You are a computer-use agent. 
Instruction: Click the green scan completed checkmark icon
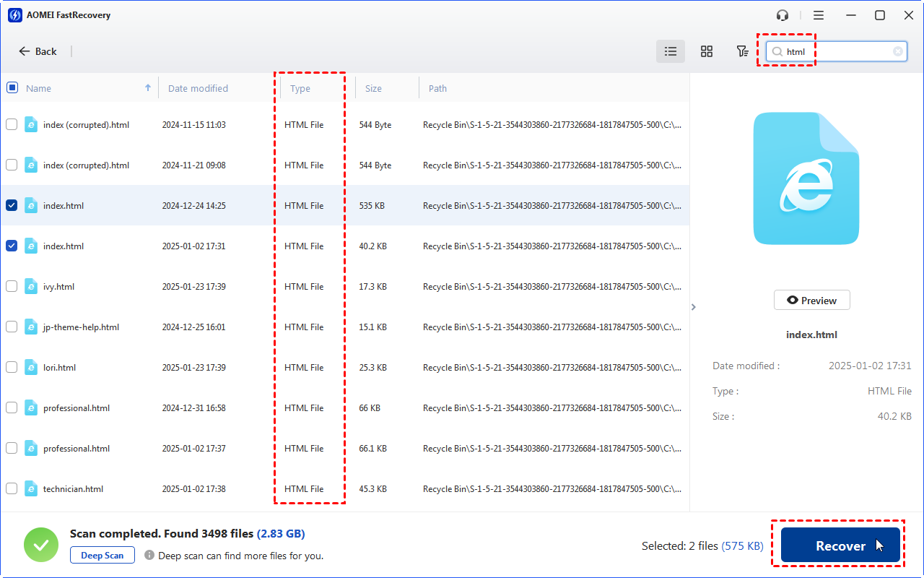41,545
